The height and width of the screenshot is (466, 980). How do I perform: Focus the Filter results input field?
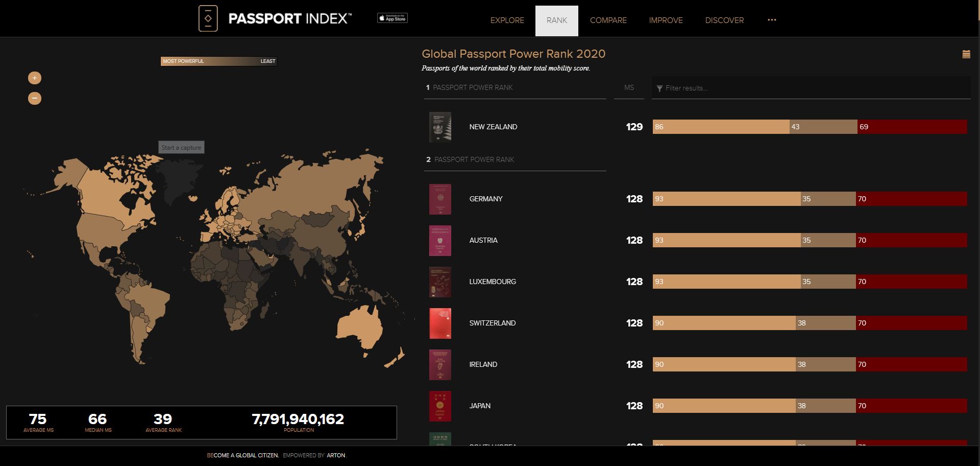coord(811,88)
